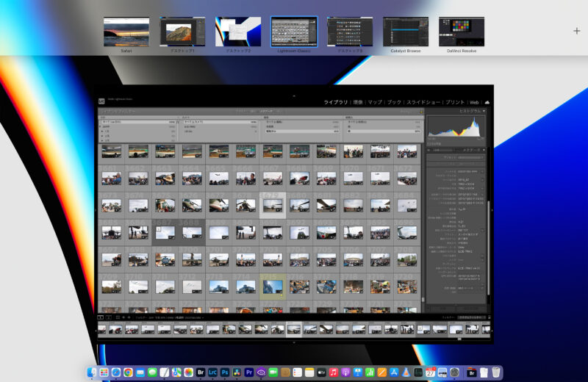Open Premiere Pro from the Dock

click(x=248, y=372)
